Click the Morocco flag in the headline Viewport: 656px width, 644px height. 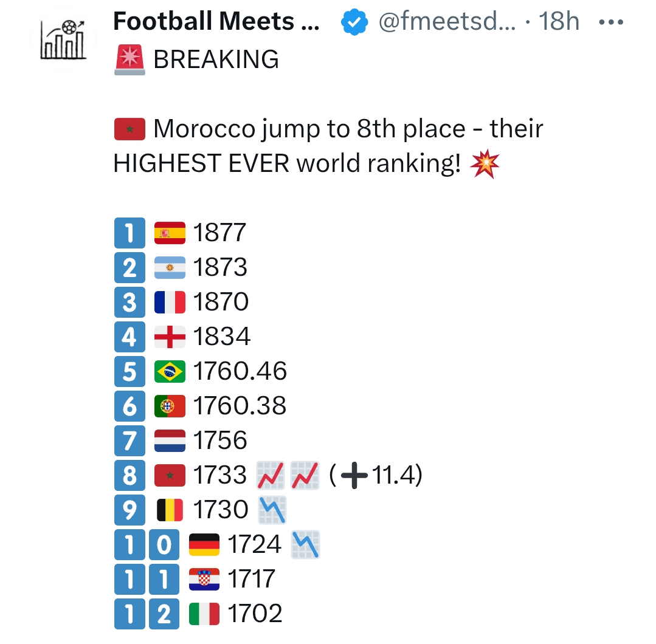(x=129, y=129)
